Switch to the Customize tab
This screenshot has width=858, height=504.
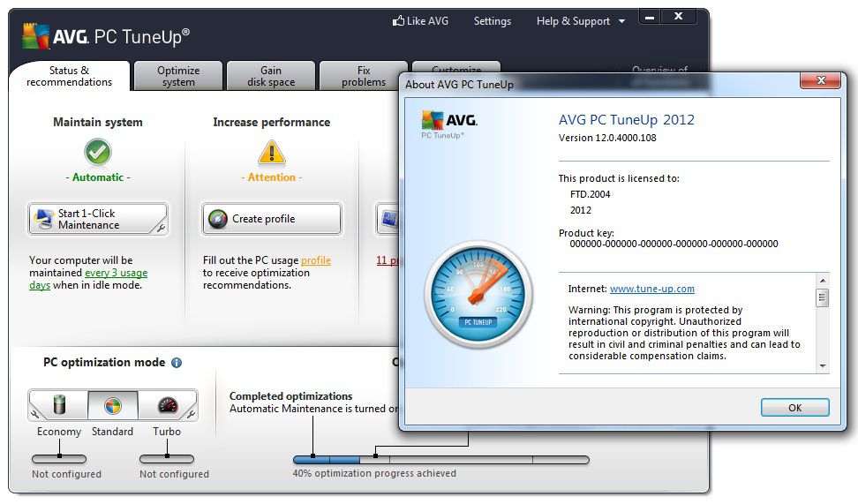456,67
